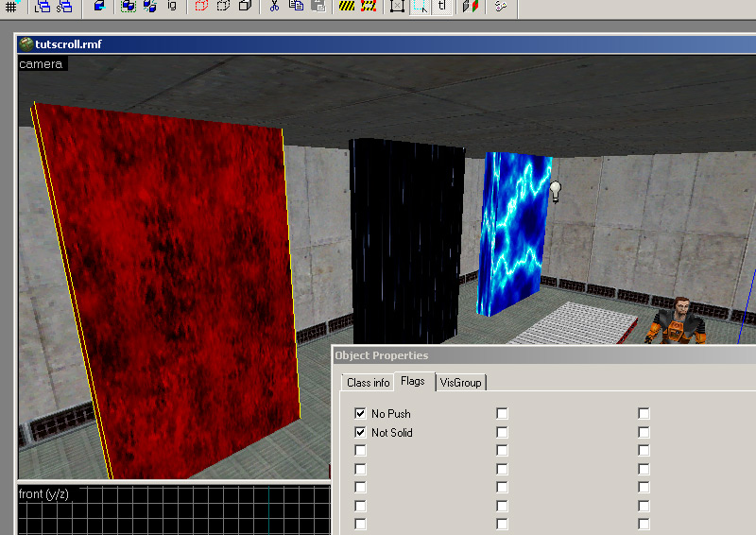Screen dimensions: 756x535
Task: Click the Object Properties title bar
Action: tap(544, 355)
